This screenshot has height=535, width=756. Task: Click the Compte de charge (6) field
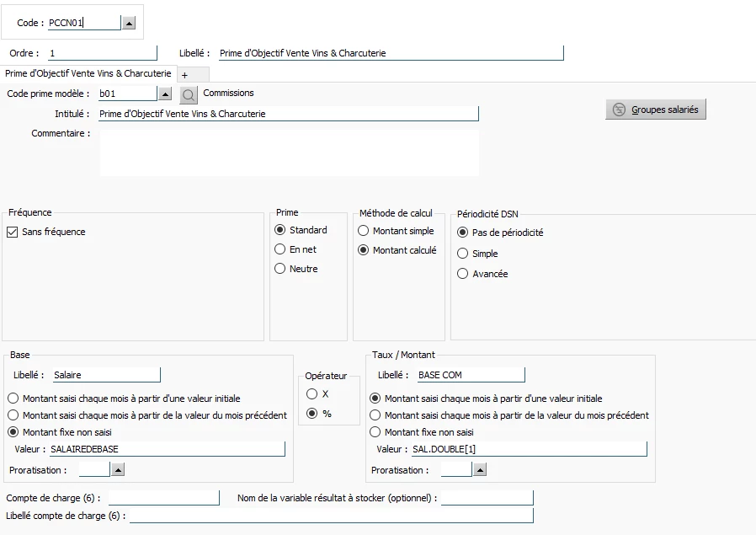[164, 498]
